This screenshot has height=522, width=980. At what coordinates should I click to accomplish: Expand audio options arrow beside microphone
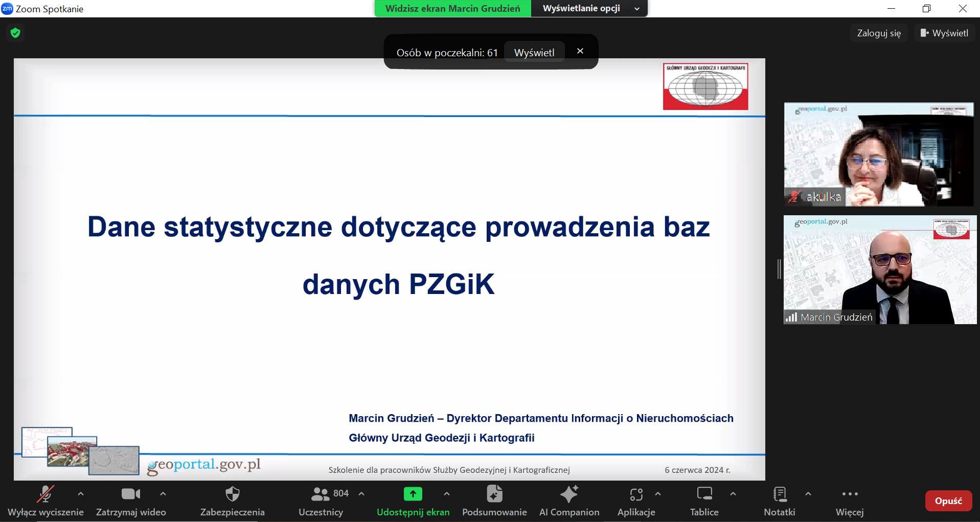81,494
